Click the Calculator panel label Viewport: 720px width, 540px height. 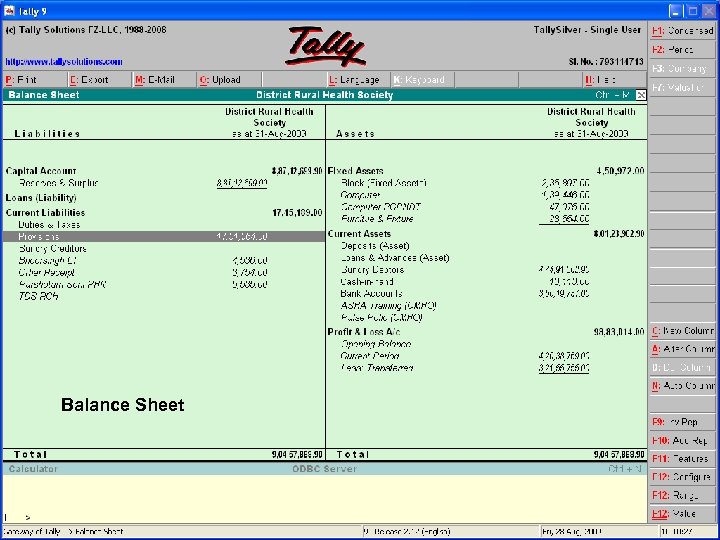33,469
